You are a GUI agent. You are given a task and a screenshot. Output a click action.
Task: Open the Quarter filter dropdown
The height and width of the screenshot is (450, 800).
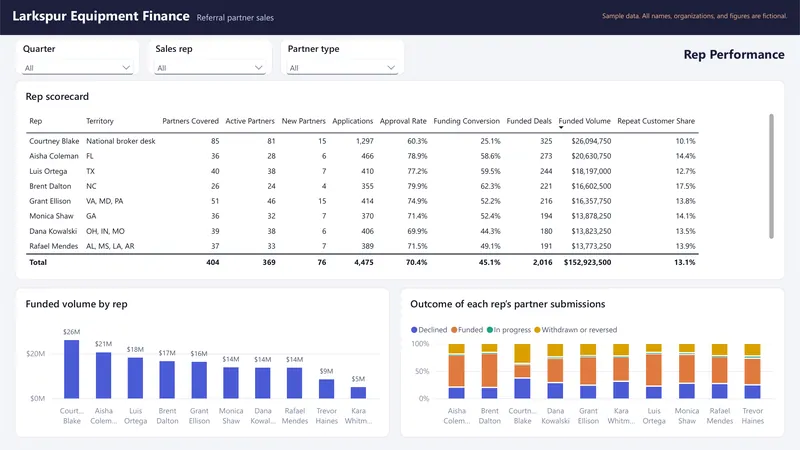pos(77,68)
